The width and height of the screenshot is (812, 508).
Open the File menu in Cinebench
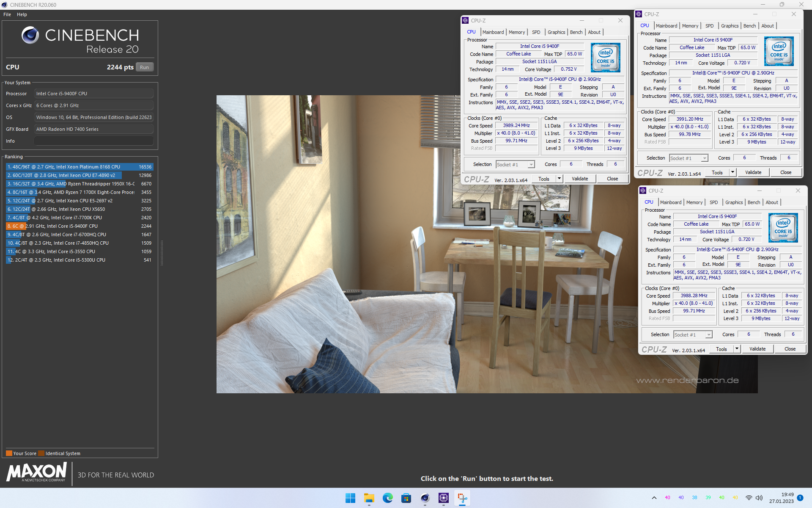[7, 14]
